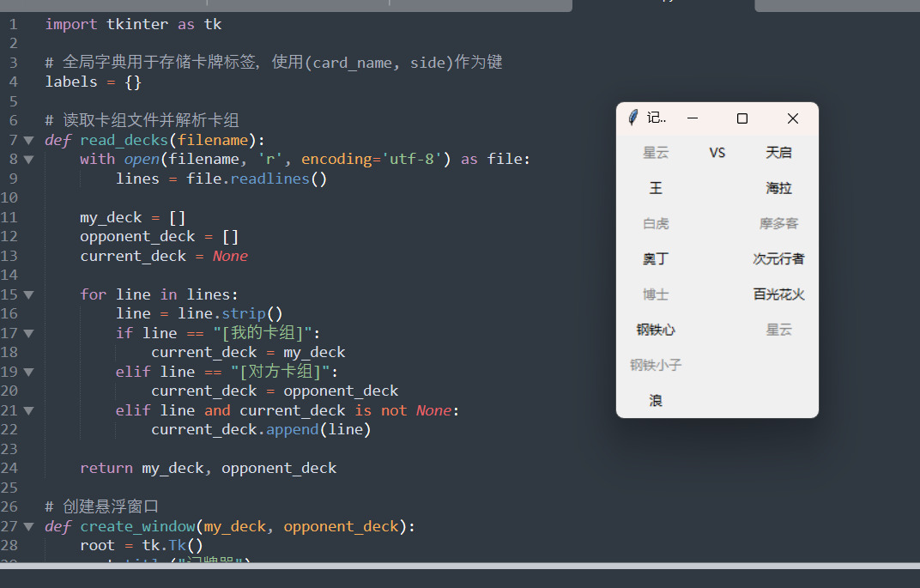Collapse the for loop at line 15
Viewport: 920px width, 588px height.
coord(28,294)
